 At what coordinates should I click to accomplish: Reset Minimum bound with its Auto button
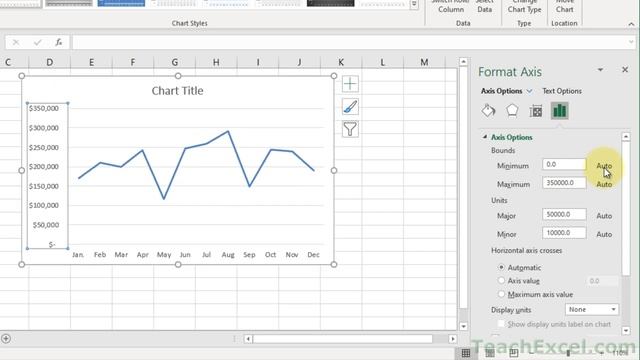604,166
